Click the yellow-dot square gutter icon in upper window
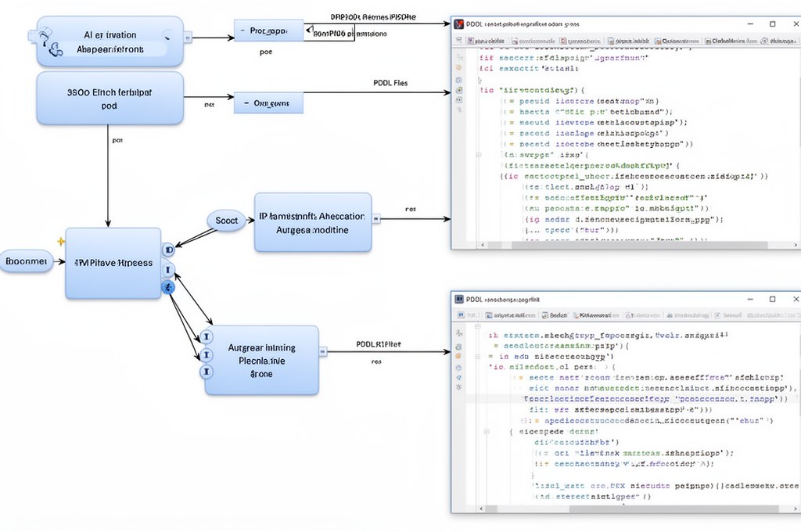Image resolution: width=801 pixels, height=532 pixels. click(x=458, y=90)
